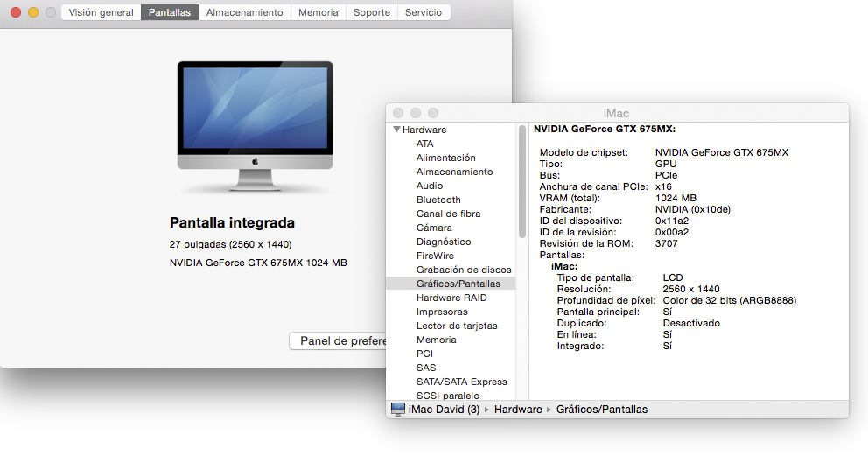
Task: Select SCSI paralelo in the sidebar
Action: (x=448, y=396)
